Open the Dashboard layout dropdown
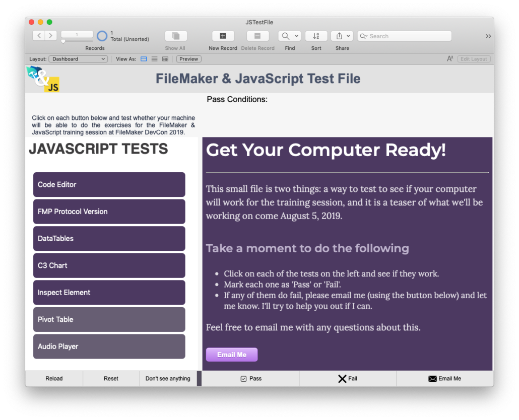Image resolution: width=519 pixels, height=420 pixels. point(78,59)
